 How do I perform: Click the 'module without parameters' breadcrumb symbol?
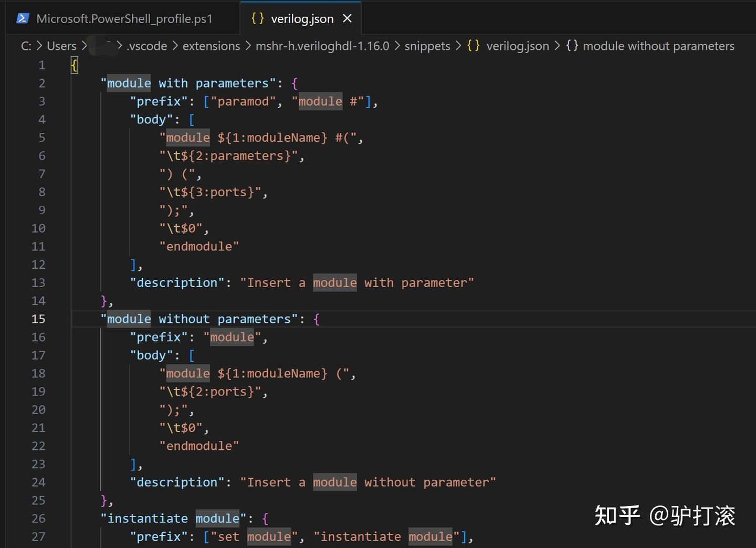pyautogui.click(x=658, y=46)
